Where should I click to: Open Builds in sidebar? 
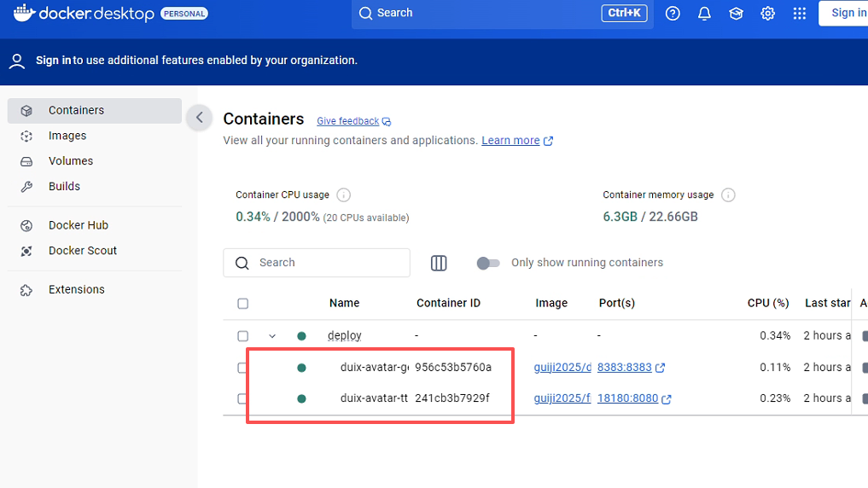(x=95, y=187)
